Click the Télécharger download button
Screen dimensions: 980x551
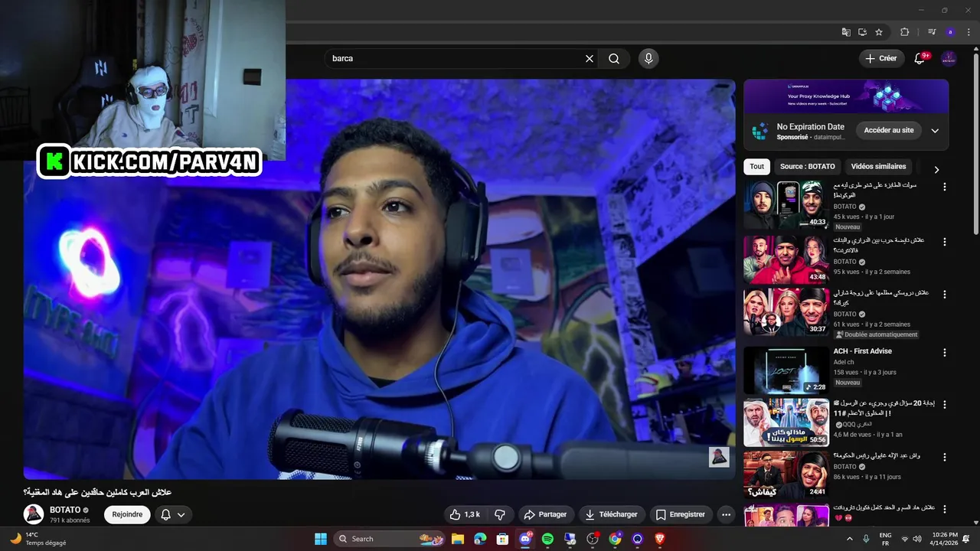pyautogui.click(x=611, y=514)
